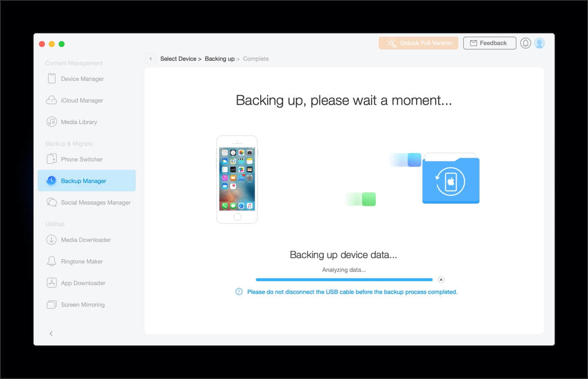Click the 'Backing up device data...' text
The image size is (588, 379).
343,255
